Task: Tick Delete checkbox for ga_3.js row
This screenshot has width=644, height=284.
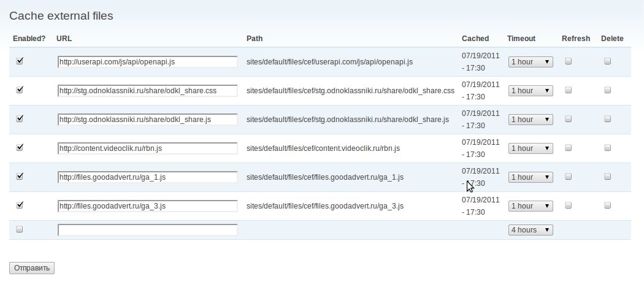Action: pos(607,205)
